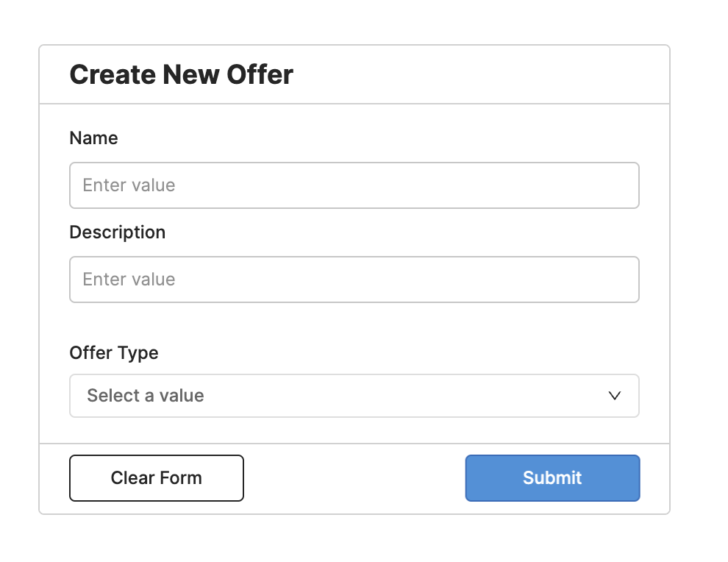This screenshot has width=728, height=562.
Task: Click the card header containing the title
Action: pos(353,74)
